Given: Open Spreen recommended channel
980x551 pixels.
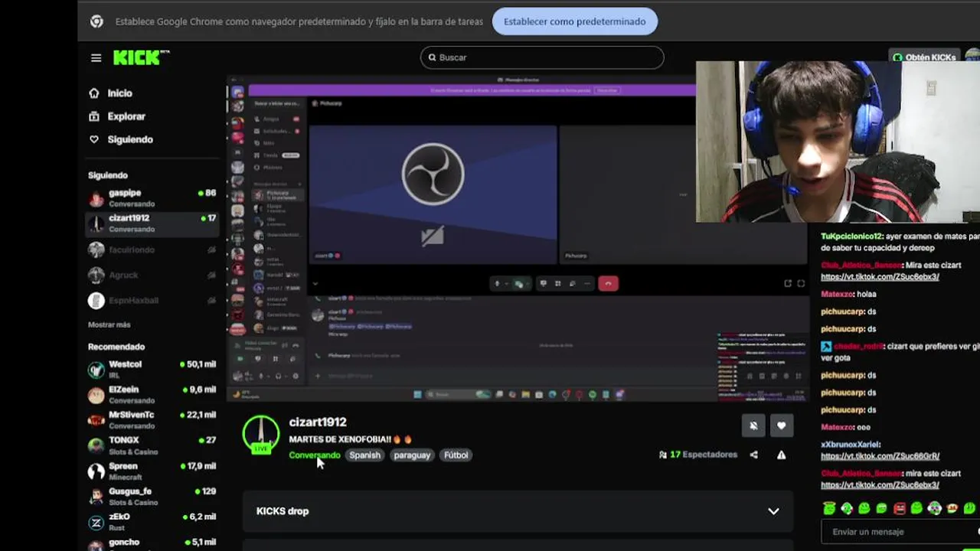Looking at the screenshot, I should coord(152,471).
